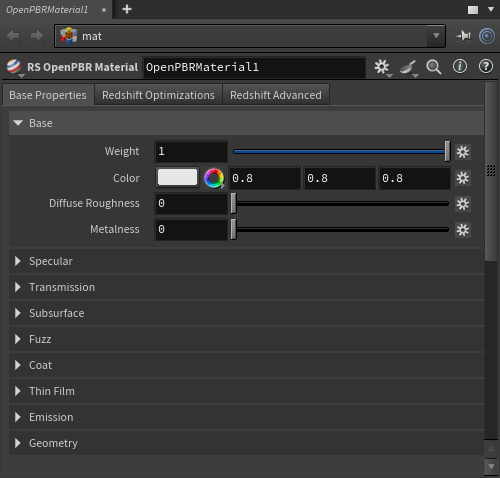Open the pane options dropdown arrow
The width and height of the screenshot is (500, 478).
[491, 9]
